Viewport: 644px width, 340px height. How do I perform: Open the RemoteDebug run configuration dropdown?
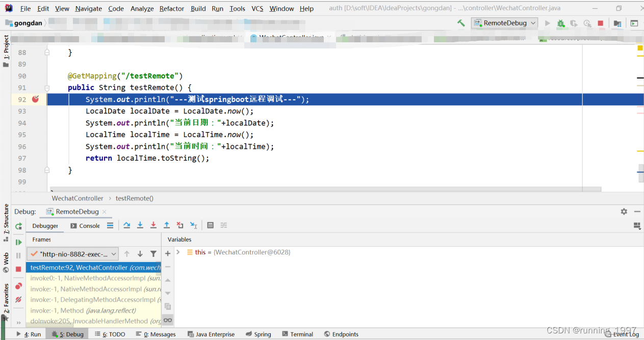point(504,23)
